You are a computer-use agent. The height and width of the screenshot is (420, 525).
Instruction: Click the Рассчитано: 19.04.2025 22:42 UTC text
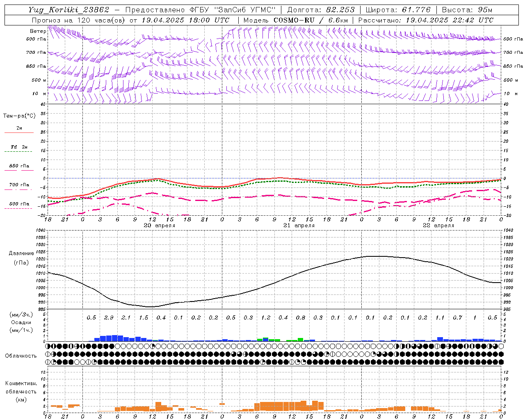[426, 20]
